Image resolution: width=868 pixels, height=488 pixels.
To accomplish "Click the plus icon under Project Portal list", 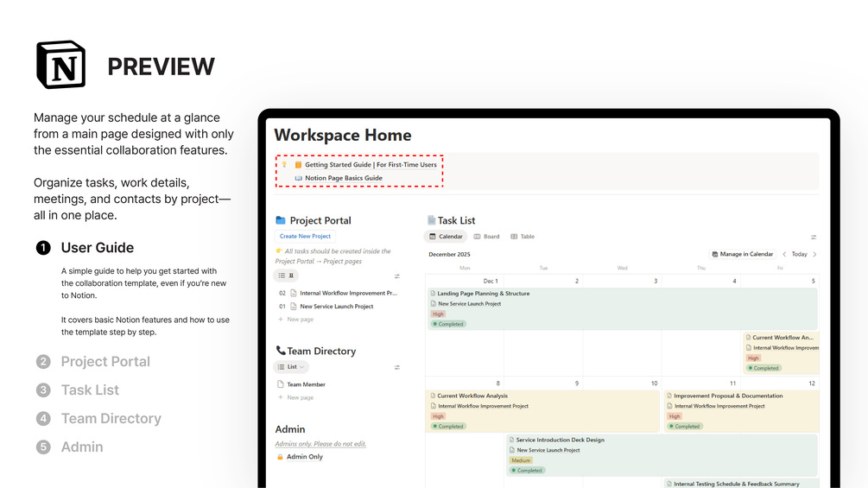I will pyautogui.click(x=281, y=320).
